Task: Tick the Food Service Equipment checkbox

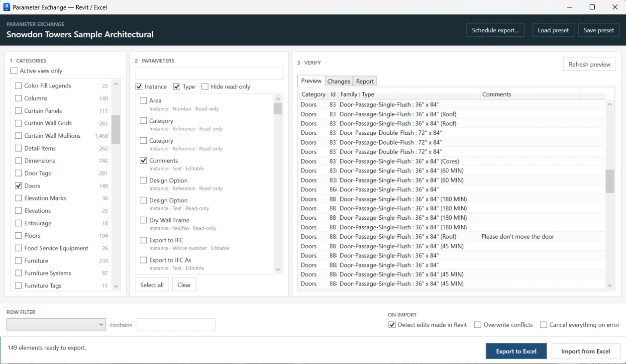Action: click(18, 248)
